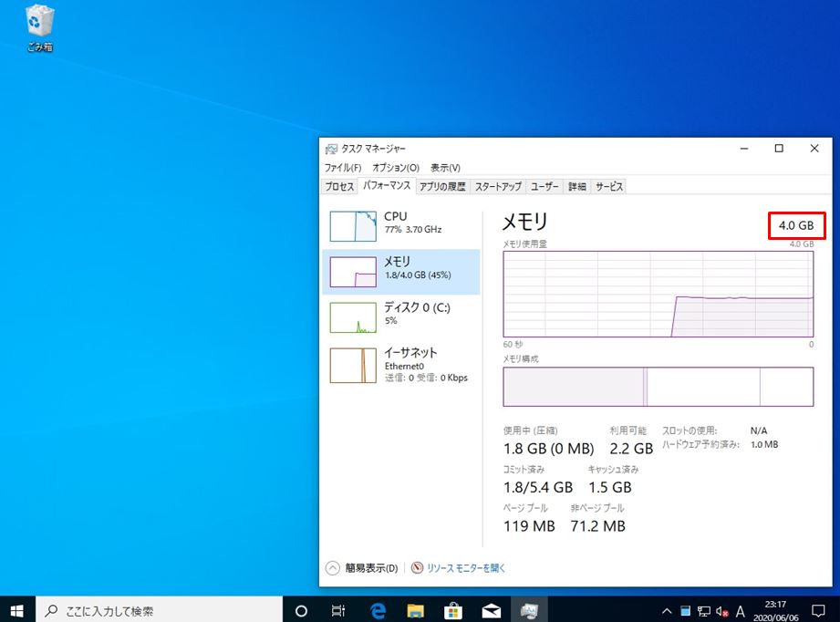The width and height of the screenshot is (840, 622).
Task: Switch to the スタートアップ tab
Action: coord(498,186)
